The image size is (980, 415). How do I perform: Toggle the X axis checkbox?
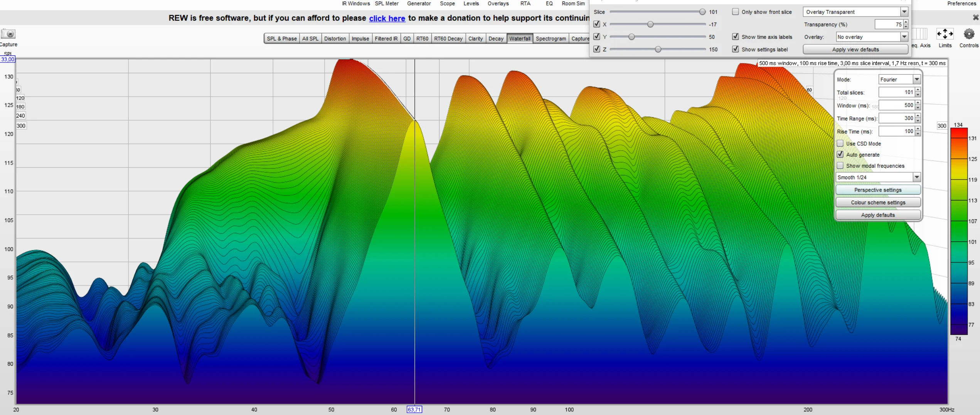click(x=597, y=24)
